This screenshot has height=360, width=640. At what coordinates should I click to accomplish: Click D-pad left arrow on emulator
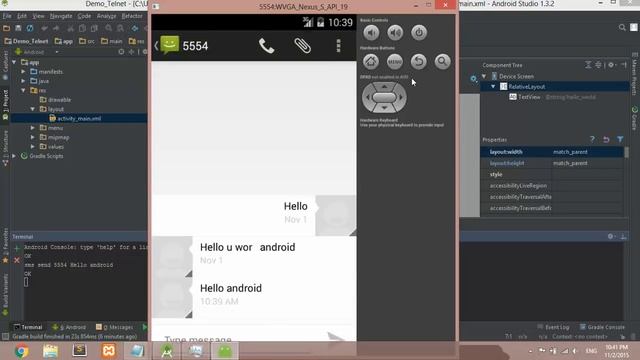[367, 97]
